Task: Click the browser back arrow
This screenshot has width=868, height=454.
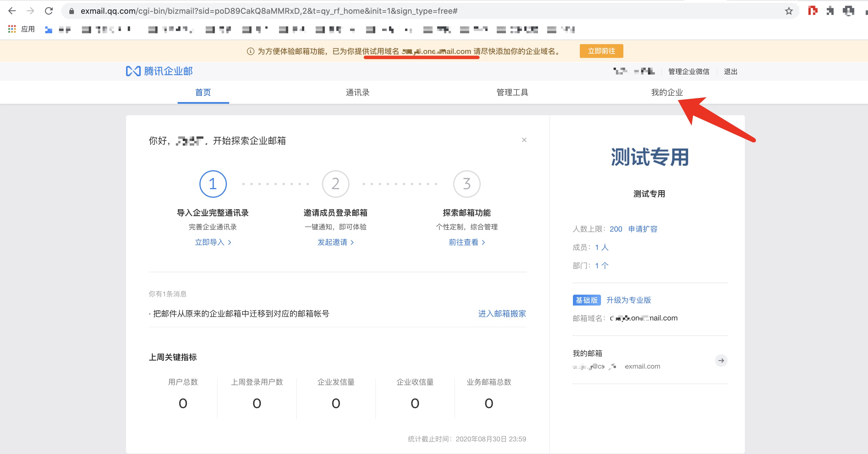Action: click(x=12, y=10)
